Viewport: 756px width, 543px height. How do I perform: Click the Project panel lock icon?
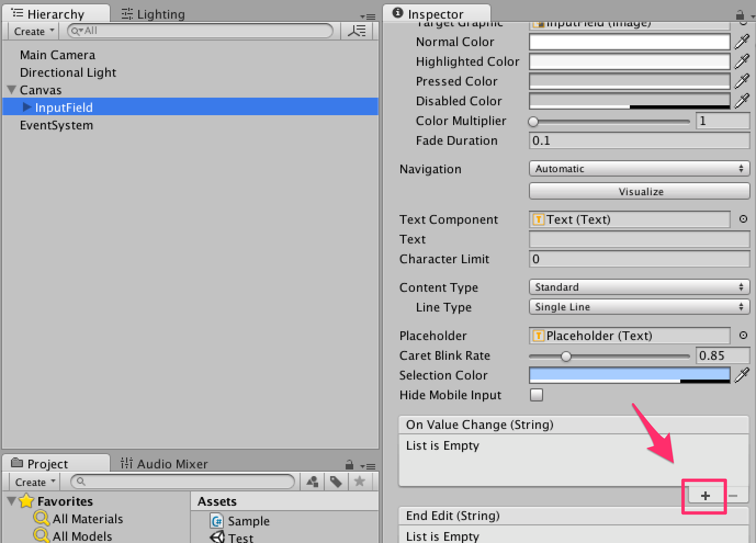click(x=349, y=465)
